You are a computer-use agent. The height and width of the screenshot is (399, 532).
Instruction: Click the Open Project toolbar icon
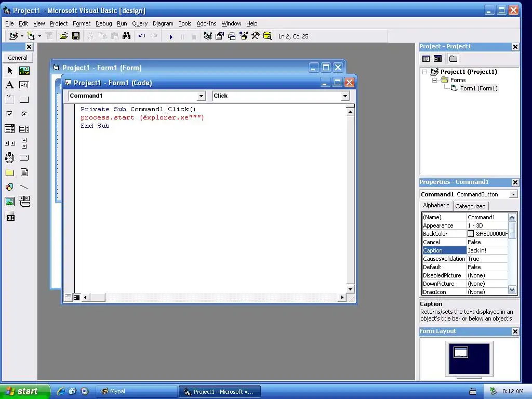pyautogui.click(x=63, y=36)
